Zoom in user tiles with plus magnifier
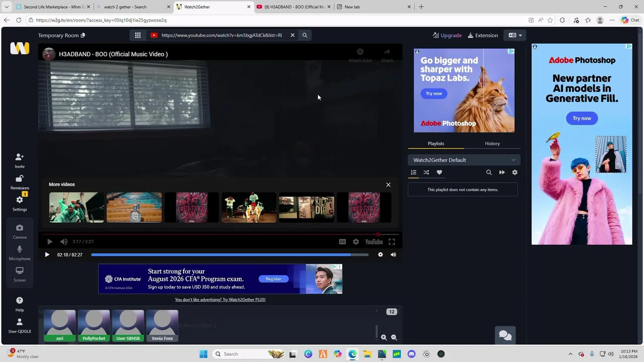 tap(384, 338)
